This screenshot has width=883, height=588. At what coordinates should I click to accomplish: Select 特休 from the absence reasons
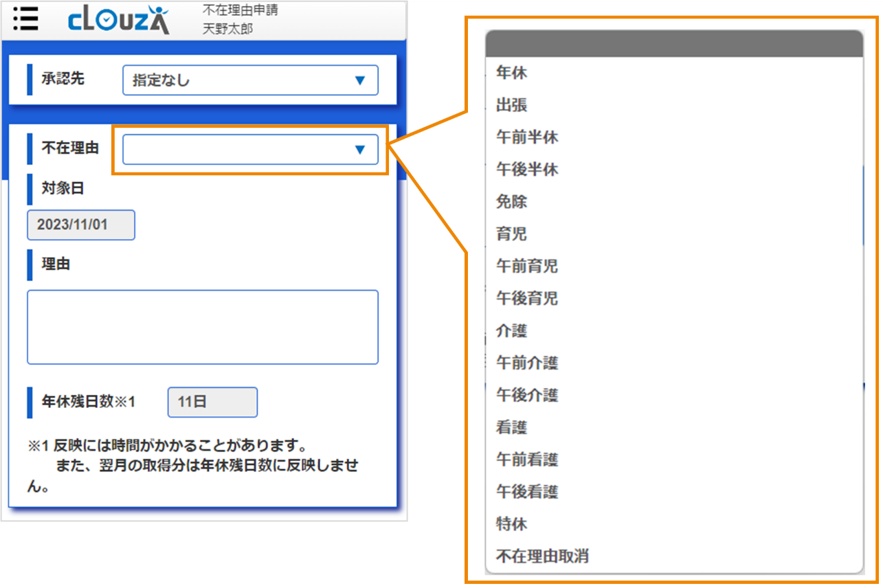(x=510, y=524)
